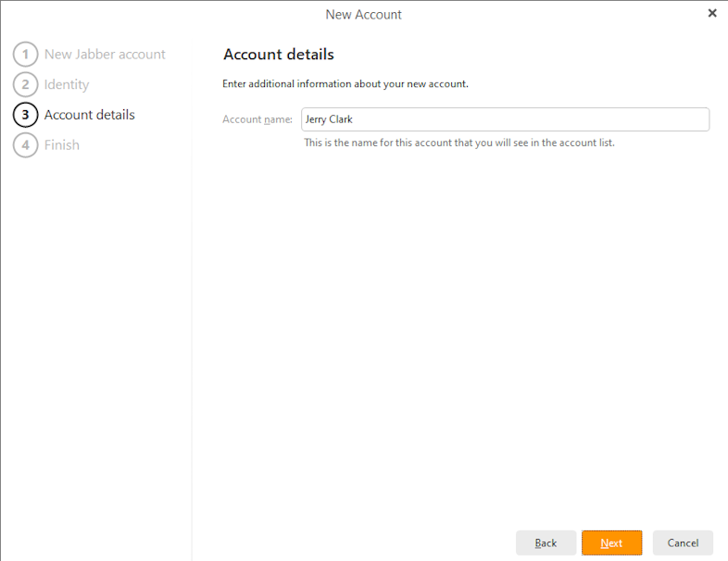
Task: Click the 'Enter additional information' description text
Action: point(345,84)
